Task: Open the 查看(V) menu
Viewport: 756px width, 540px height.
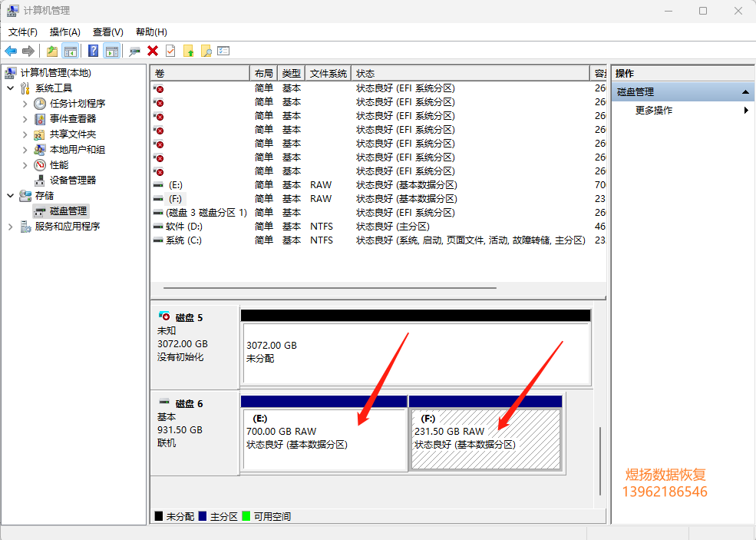Action: 108,31
